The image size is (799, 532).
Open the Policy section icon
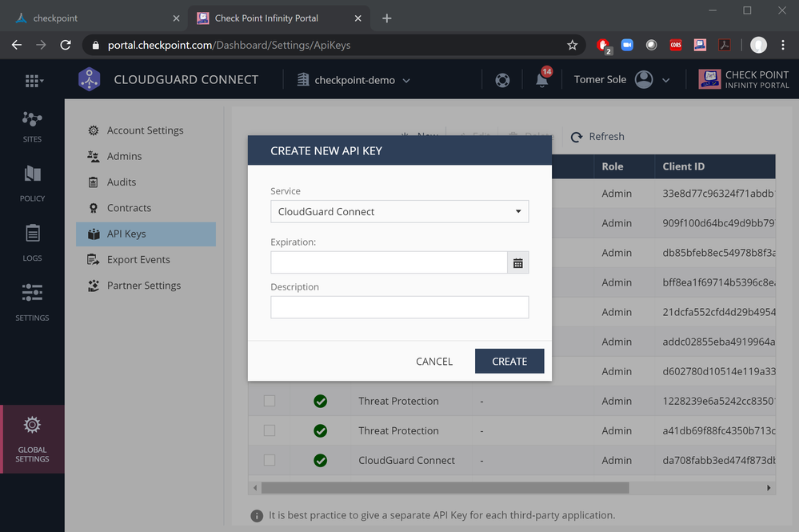[x=32, y=174]
